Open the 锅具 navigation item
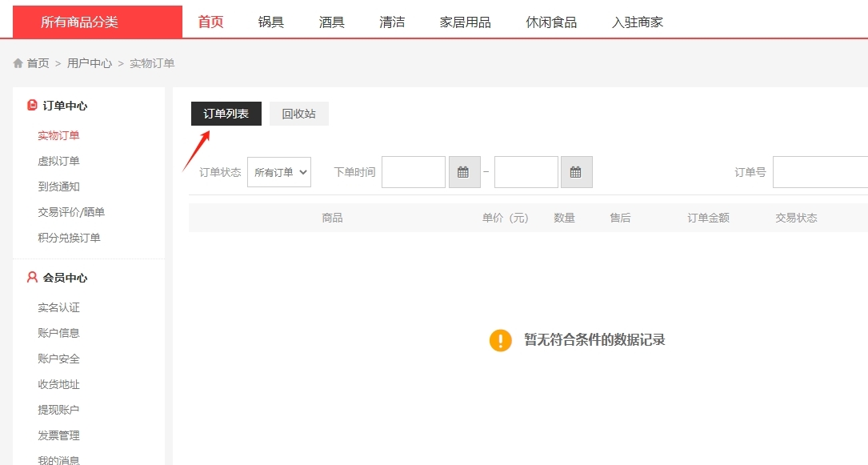The width and height of the screenshot is (868, 465). 271,22
